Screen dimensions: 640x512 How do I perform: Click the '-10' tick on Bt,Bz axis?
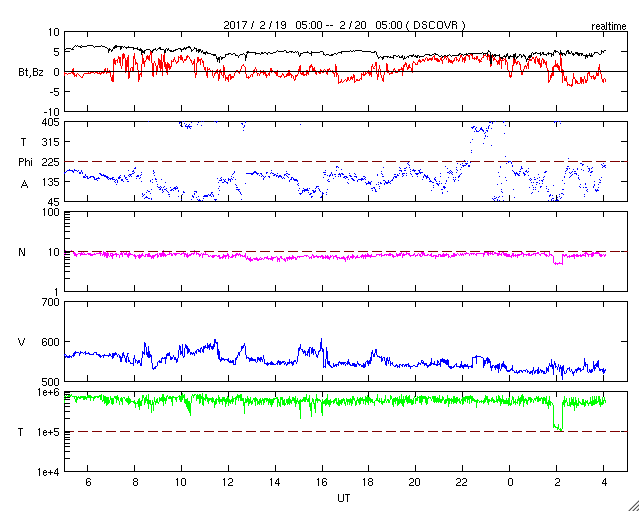point(52,111)
